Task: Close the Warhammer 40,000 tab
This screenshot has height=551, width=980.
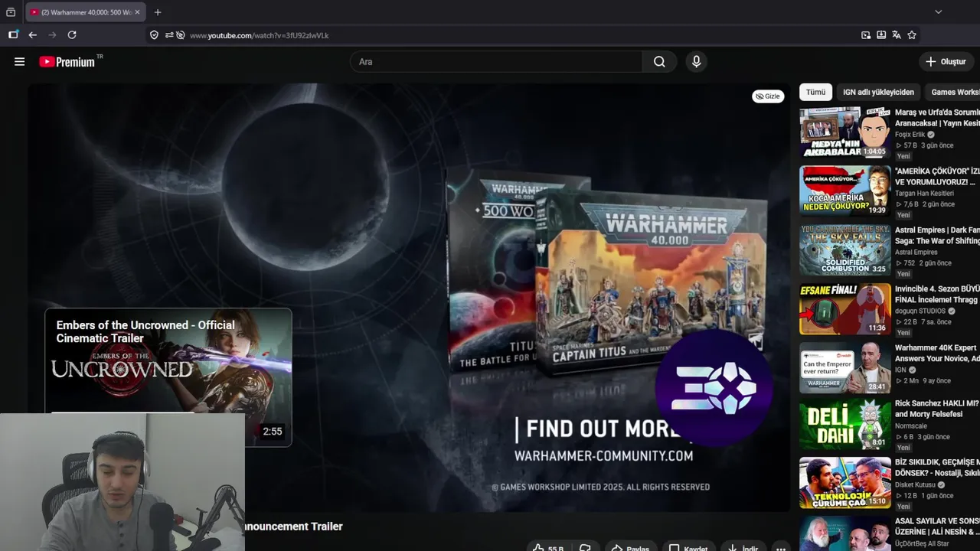Action: pos(137,12)
